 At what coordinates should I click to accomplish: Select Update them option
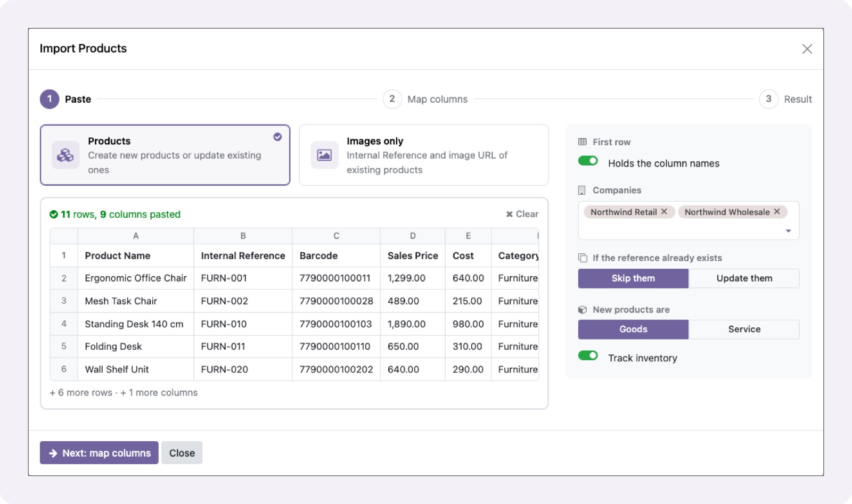(x=744, y=278)
